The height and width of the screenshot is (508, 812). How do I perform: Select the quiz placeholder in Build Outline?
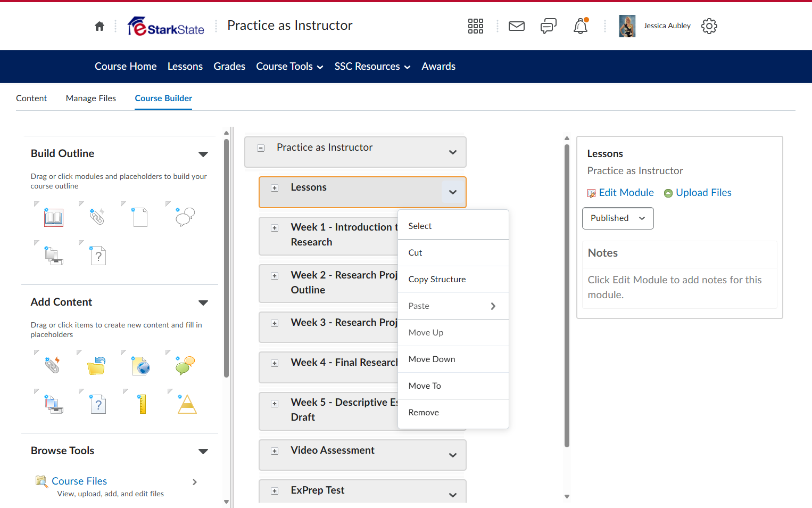(98, 256)
